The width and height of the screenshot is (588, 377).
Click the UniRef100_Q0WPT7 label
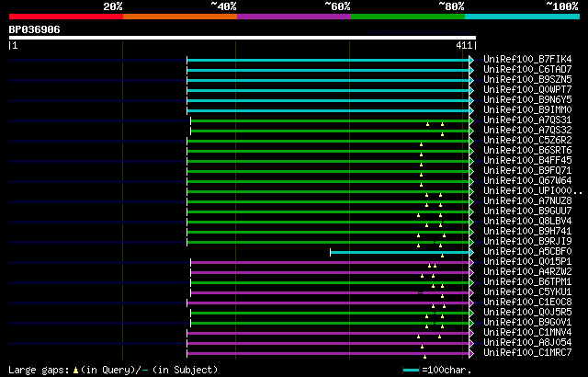click(x=527, y=90)
